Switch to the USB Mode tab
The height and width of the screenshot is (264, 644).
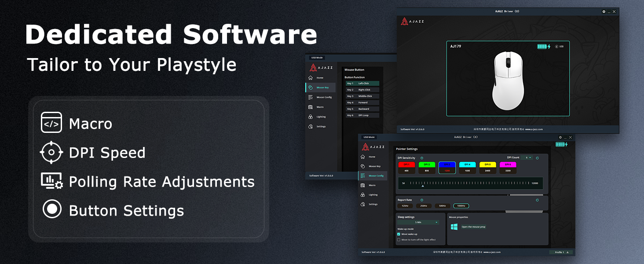tap(368, 137)
